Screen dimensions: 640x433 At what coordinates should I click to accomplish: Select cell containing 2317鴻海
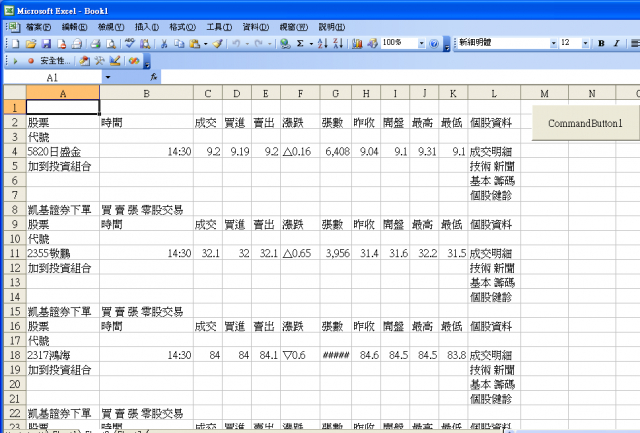(x=63, y=355)
